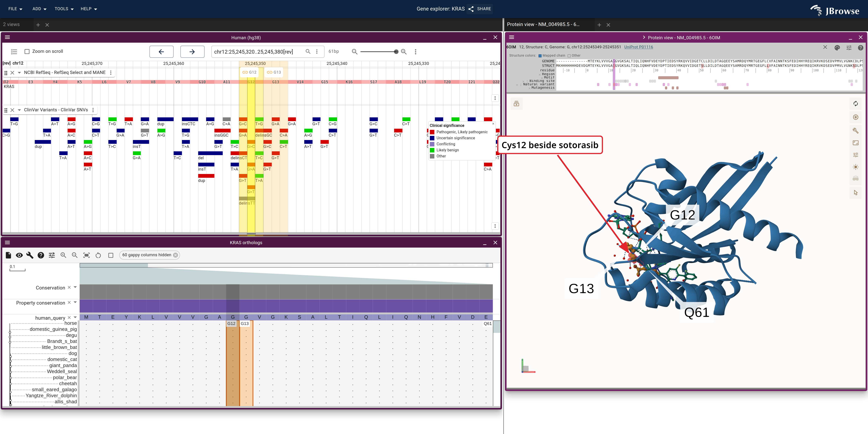Open the track selector list icon

tap(14, 52)
